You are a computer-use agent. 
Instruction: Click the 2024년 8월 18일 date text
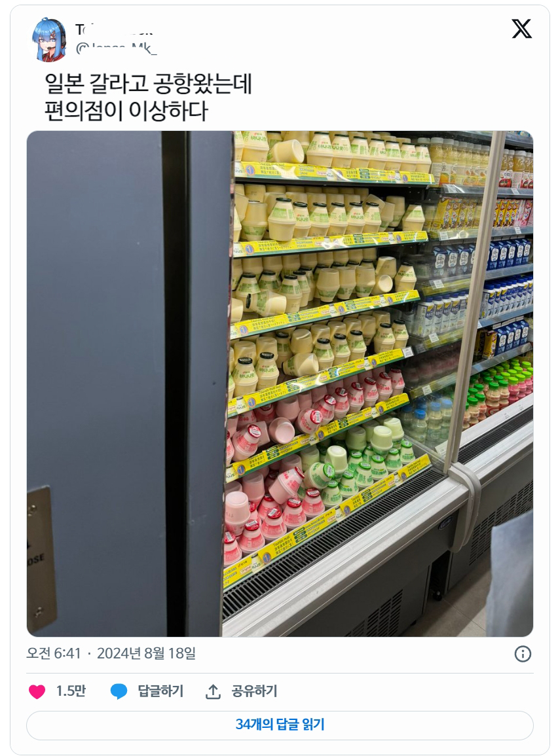[147, 653]
